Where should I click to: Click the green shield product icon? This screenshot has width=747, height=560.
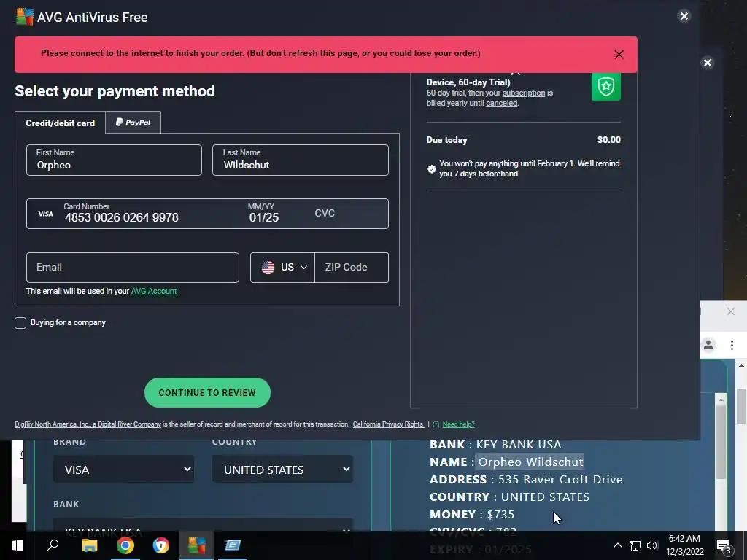point(606,86)
